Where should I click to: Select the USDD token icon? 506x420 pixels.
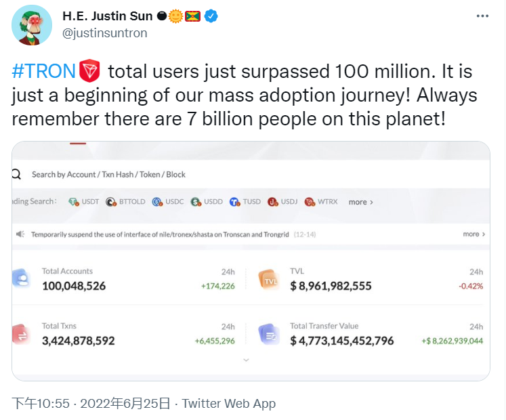click(x=196, y=202)
